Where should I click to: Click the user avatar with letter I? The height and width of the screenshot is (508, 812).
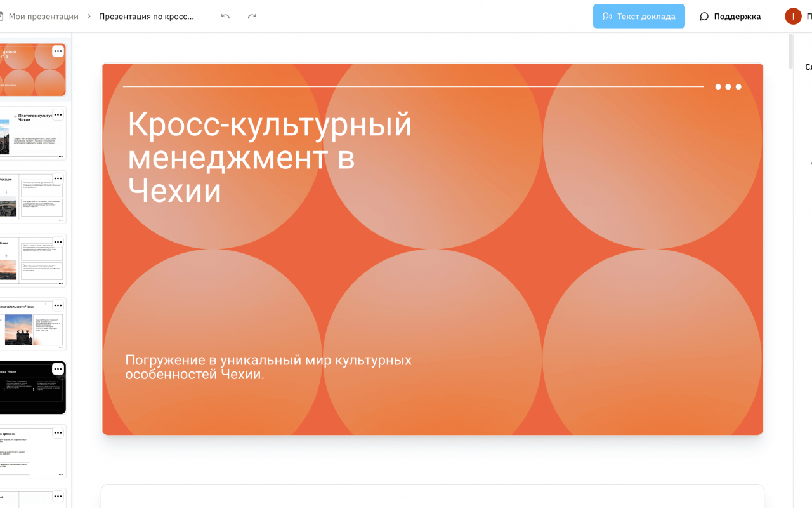click(793, 17)
